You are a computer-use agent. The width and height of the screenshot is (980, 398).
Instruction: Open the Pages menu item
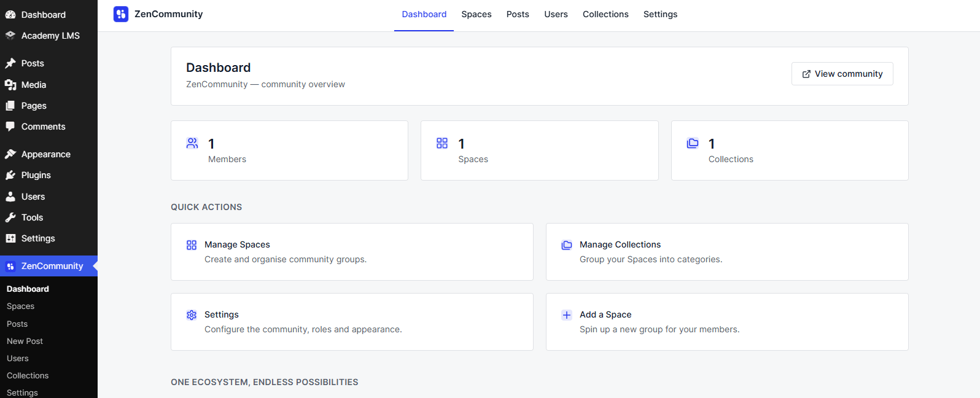pyautogui.click(x=49, y=106)
